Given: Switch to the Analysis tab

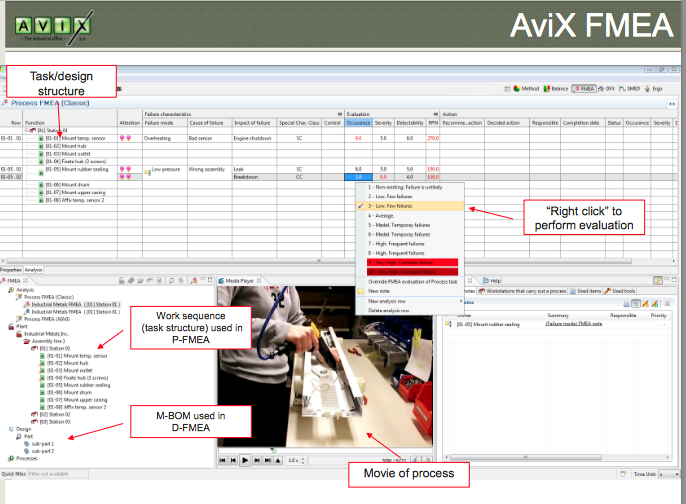Looking at the screenshot, I should [x=33, y=270].
